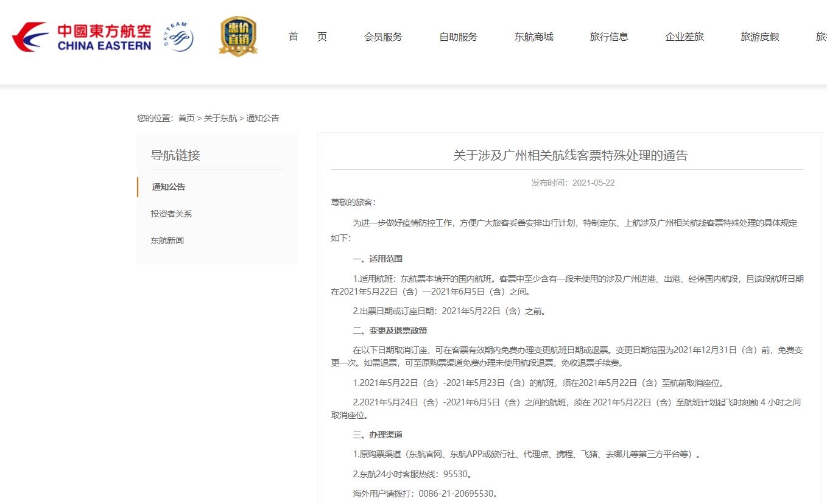Click the greeting 尊敬的旅客
The height and width of the screenshot is (504, 827).
pyautogui.click(x=354, y=202)
